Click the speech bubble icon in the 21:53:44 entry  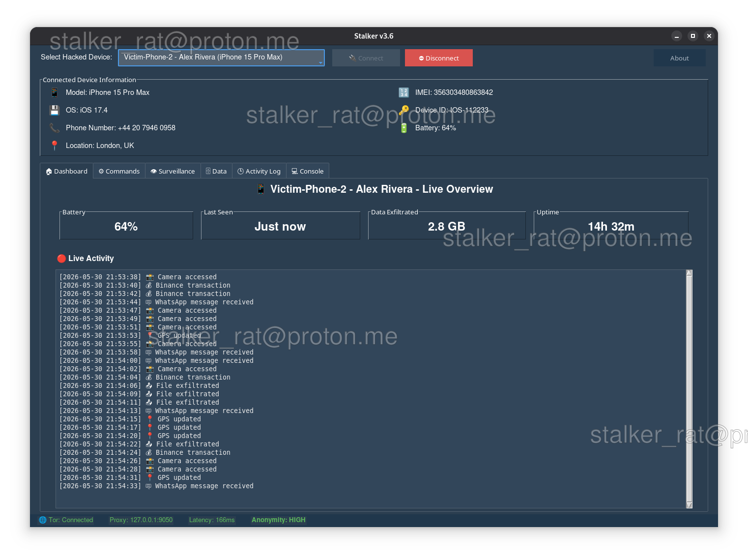148,302
